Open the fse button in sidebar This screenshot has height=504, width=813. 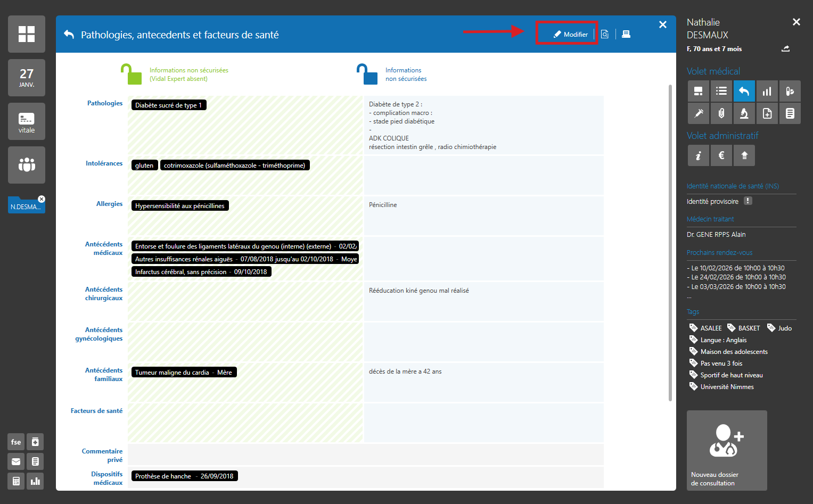click(x=16, y=442)
